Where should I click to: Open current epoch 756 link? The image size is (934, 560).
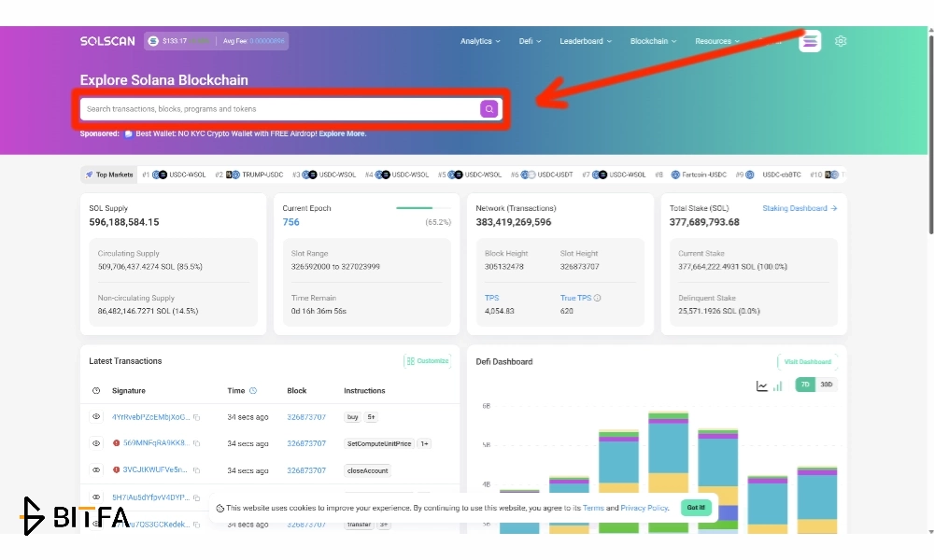pos(290,222)
